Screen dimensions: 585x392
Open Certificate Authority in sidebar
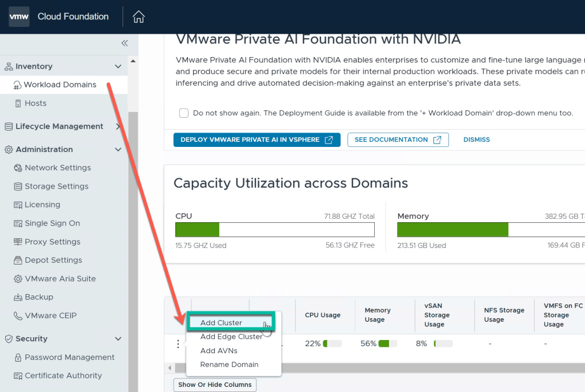(x=63, y=375)
